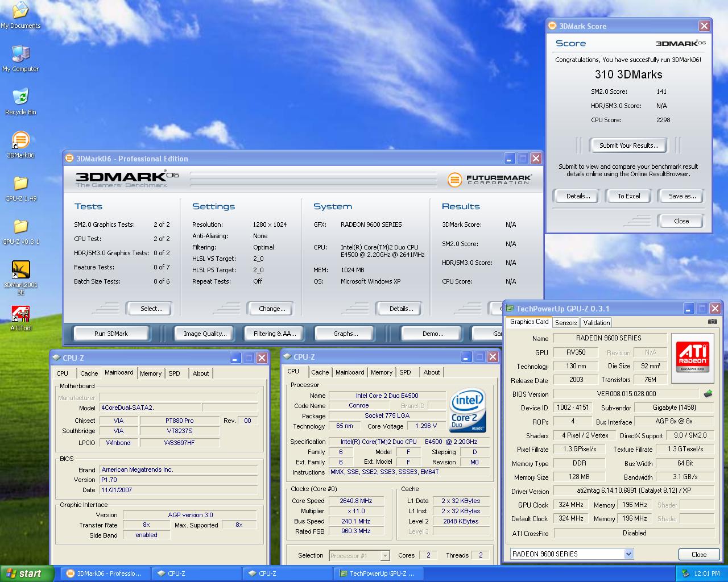Open the CPU-Z 1.49 folder
This screenshot has width=728, height=582.
tap(20, 188)
